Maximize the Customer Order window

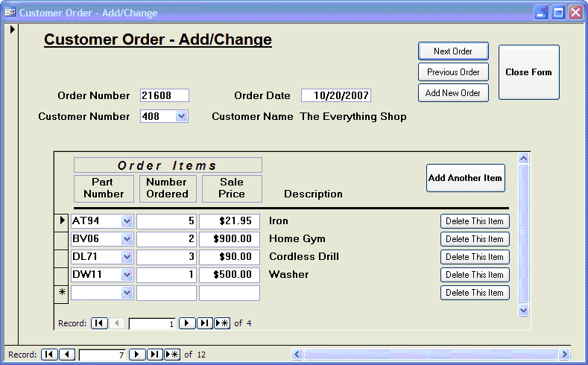[558, 13]
